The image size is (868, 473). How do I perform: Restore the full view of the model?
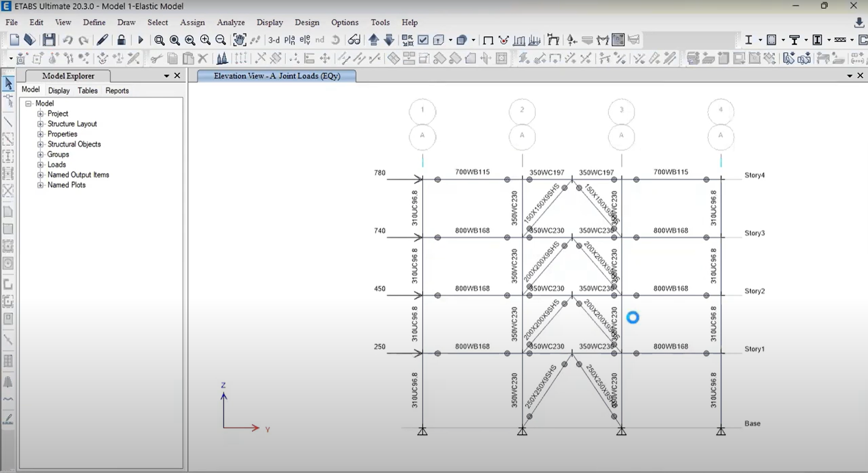pos(175,40)
